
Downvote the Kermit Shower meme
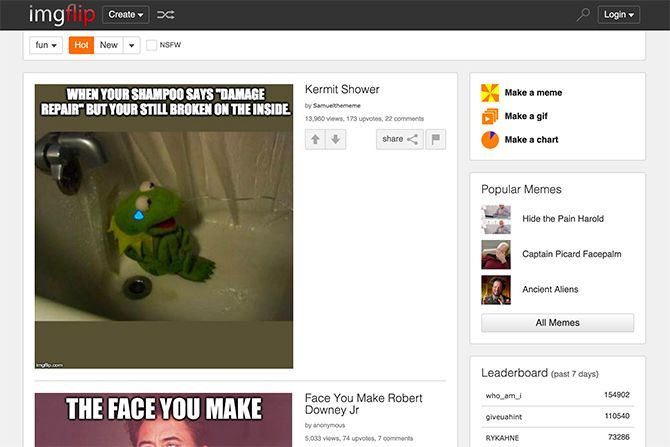[x=335, y=139]
